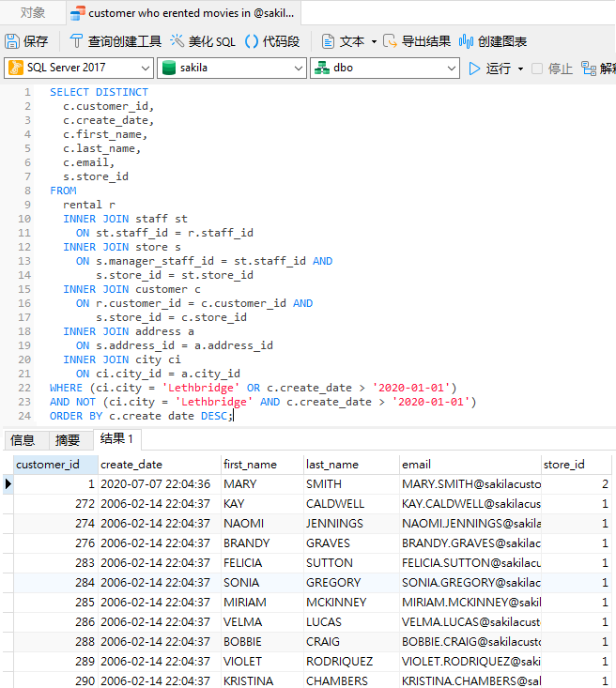Expand the Run (运行) options arrow
The image size is (616, 688).
[521, 69]
